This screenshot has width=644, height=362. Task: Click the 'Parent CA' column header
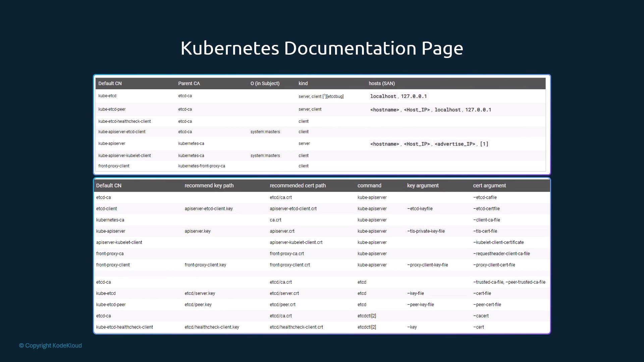click(189, 83)
